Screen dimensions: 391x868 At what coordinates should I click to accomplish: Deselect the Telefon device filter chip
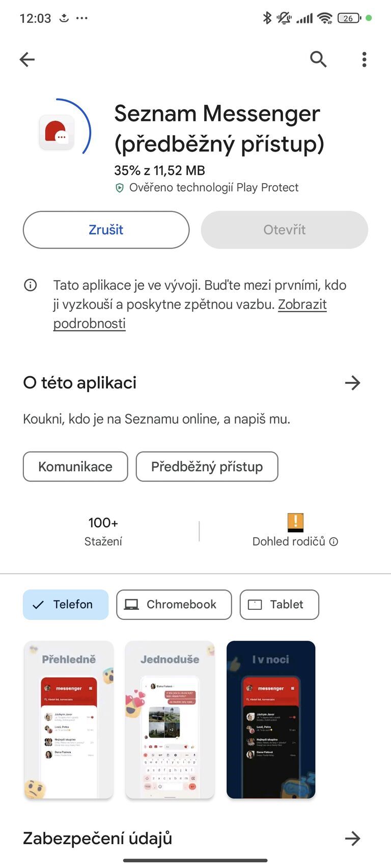click(65, 605)
